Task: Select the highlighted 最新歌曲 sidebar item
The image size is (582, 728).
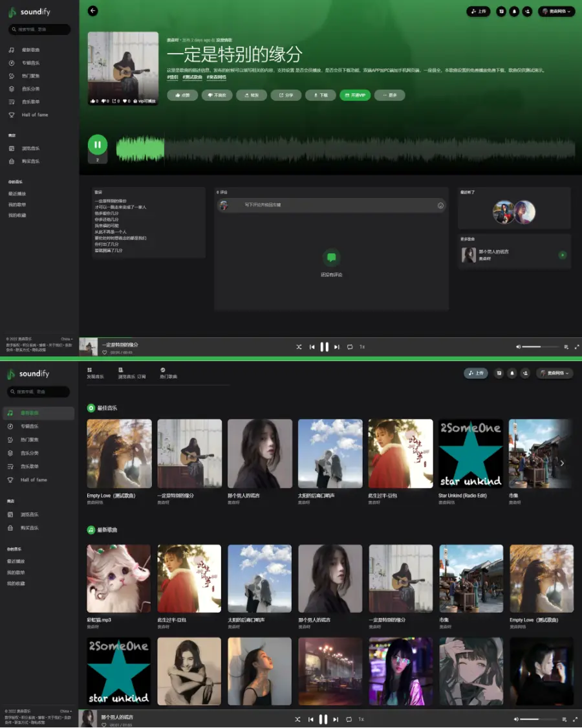Action: [38, 413]
